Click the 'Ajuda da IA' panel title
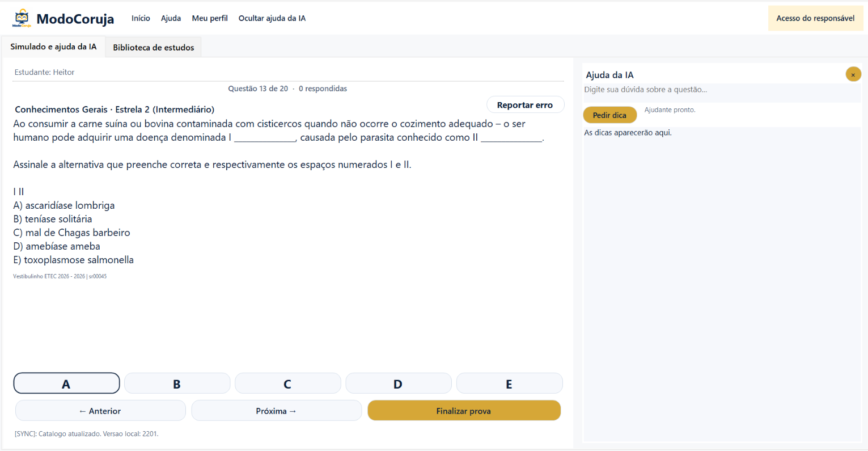The width and height of the screenshot is (868, 451). coord(609,75)
